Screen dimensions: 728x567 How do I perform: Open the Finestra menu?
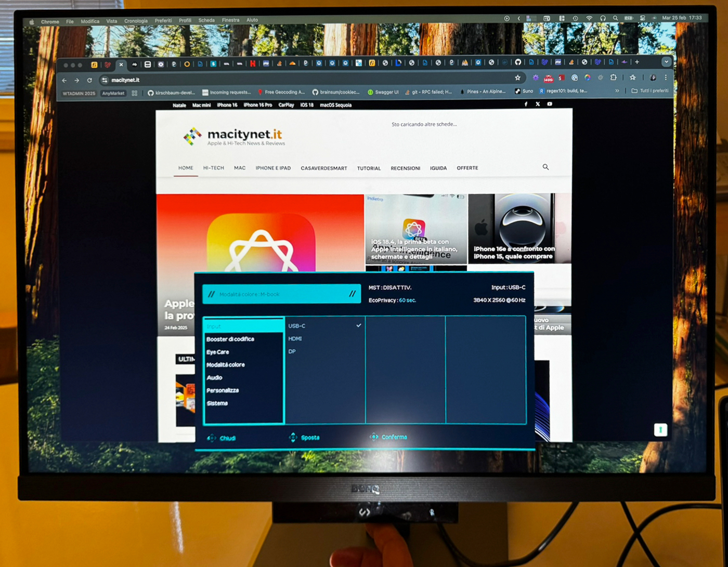230,20
